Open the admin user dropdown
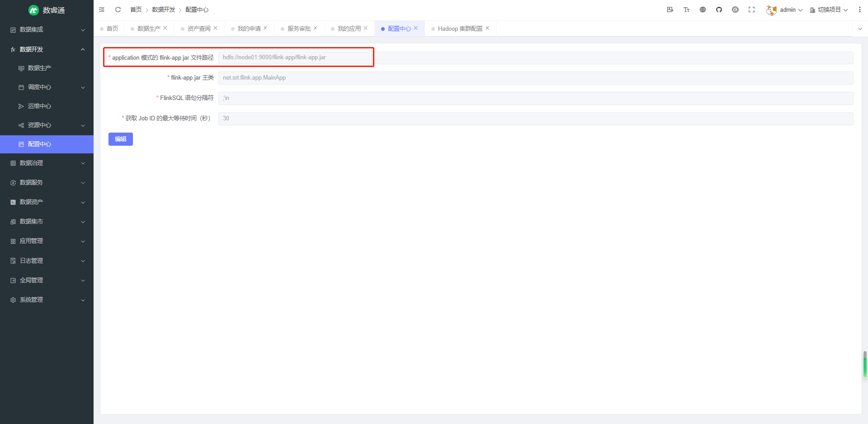The image size is (868, 424). pos(791,10)
